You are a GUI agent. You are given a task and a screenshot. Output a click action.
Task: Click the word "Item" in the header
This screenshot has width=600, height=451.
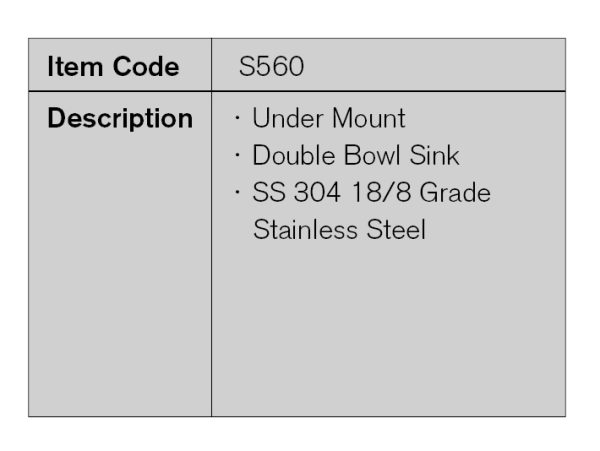pyautogui.click(x=74, y=67)
